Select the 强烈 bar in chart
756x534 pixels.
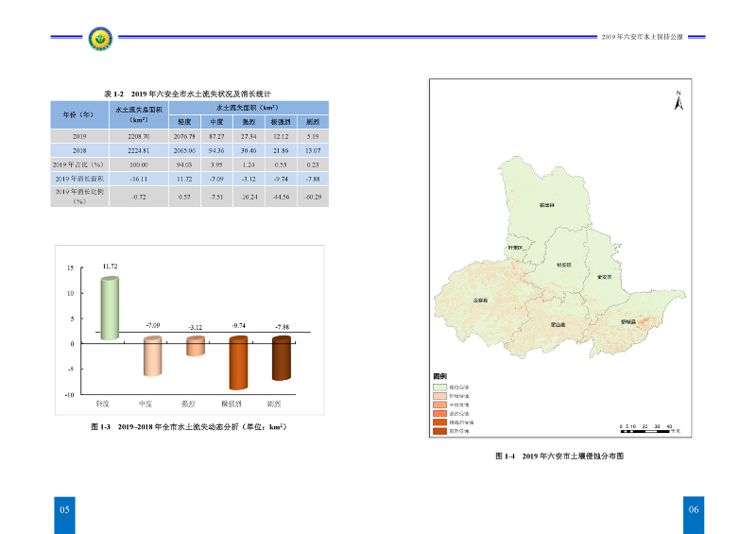pyautogui.click(x=195, y=346)
